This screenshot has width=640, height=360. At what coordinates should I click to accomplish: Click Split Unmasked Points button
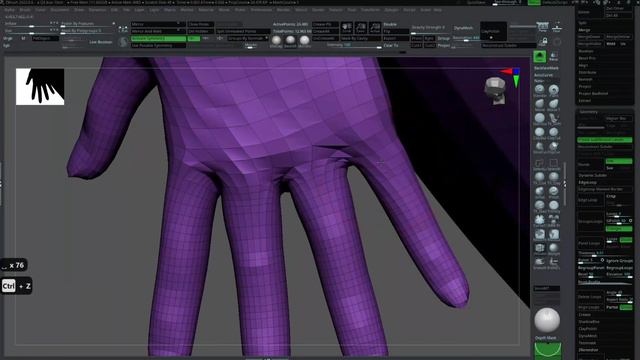pyautogui.click(x=243, y=31)
